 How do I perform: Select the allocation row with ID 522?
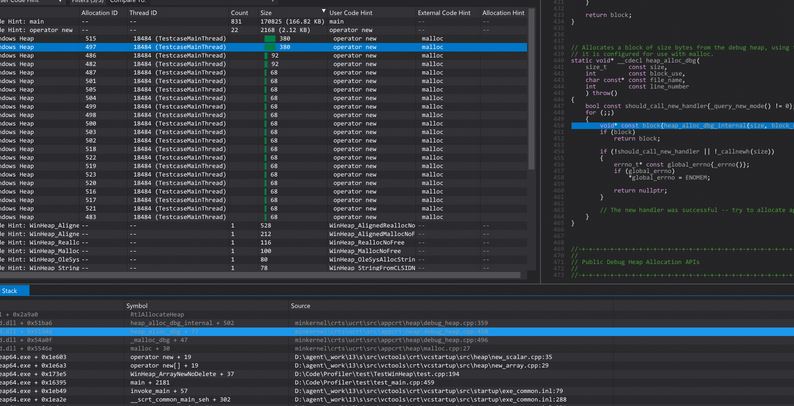coord(263,157)
